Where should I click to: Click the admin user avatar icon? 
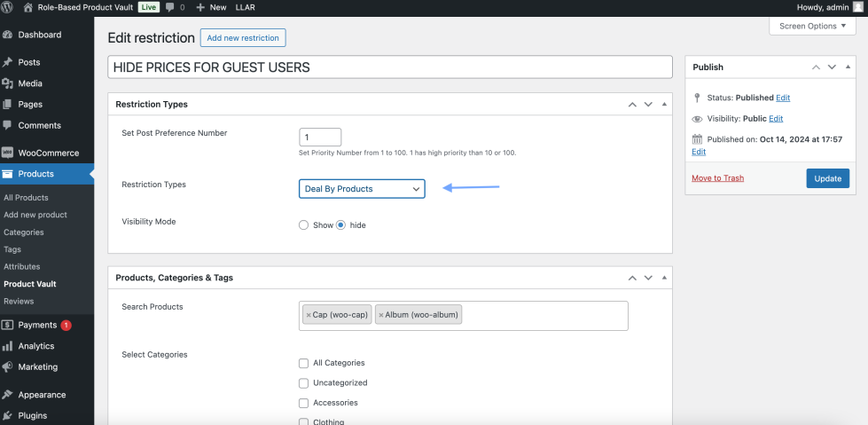point(857,7)
